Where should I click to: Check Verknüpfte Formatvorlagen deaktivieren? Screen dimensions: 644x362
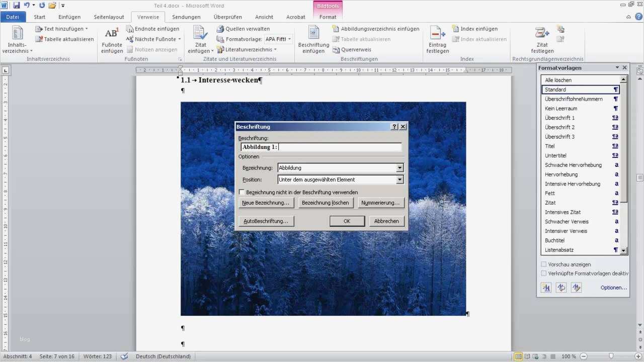pos(544,273)
